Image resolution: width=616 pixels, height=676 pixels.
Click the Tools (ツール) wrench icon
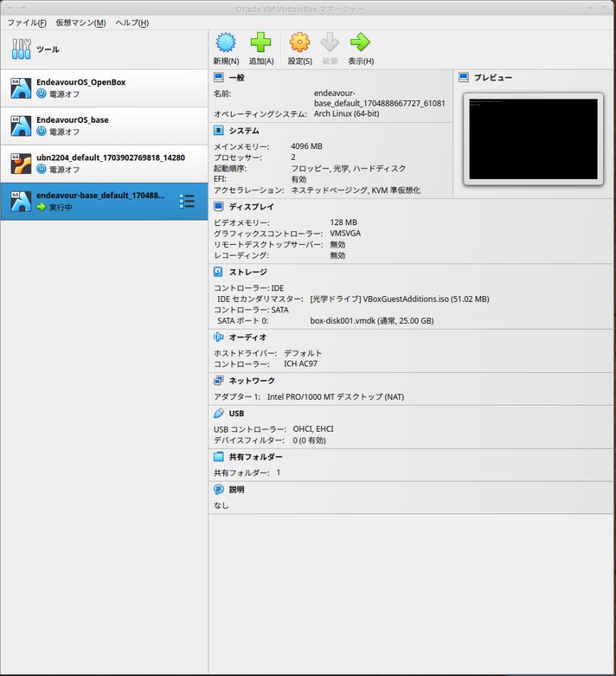click(x=21, y=49)
